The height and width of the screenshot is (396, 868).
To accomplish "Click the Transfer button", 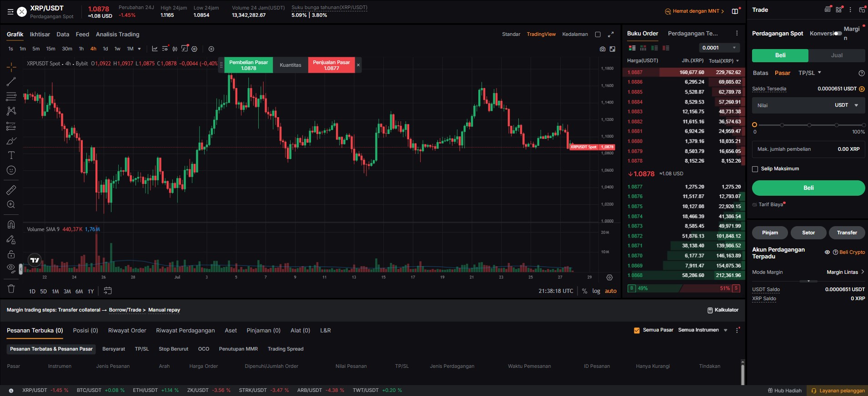I will point(847,233).
